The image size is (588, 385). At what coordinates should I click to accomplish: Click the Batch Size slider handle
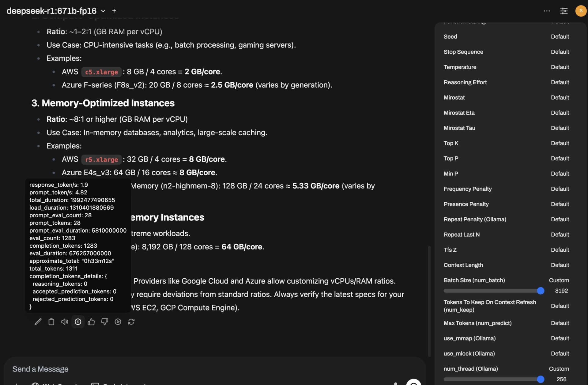point(541,291)
